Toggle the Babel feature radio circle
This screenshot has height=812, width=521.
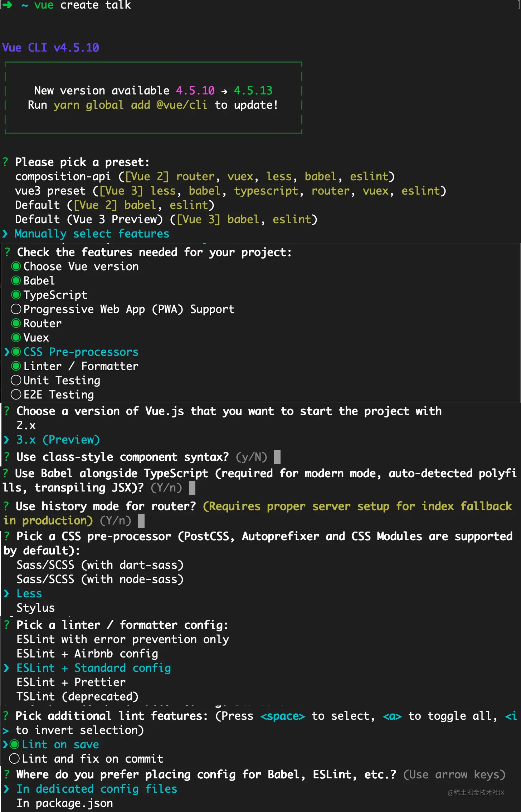16,281
